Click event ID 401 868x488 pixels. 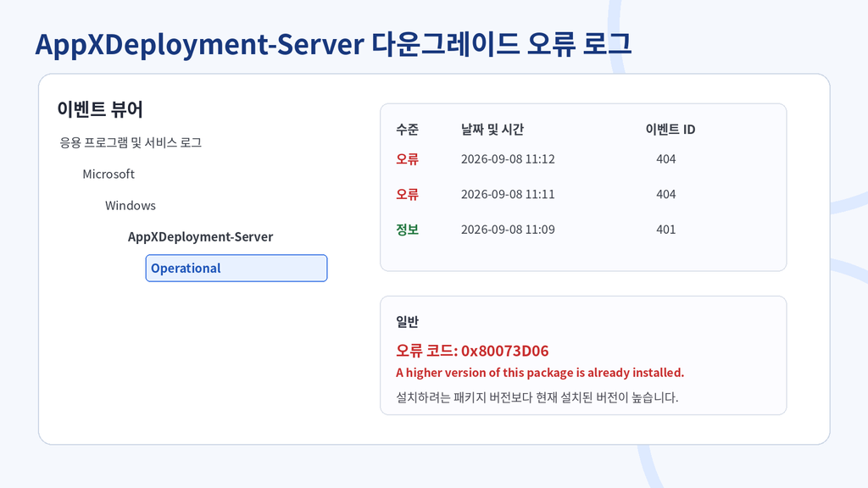666,230
